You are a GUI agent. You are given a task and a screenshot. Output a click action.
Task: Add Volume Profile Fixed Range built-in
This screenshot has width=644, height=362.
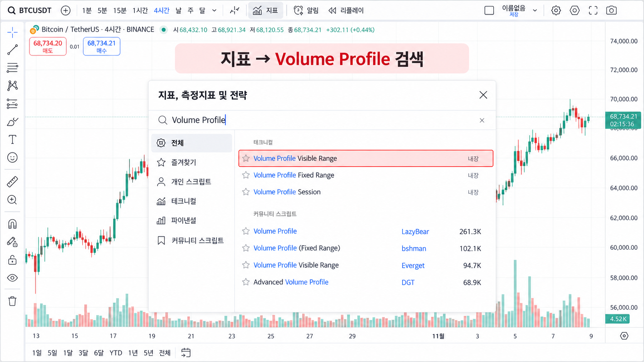point(366,175)
